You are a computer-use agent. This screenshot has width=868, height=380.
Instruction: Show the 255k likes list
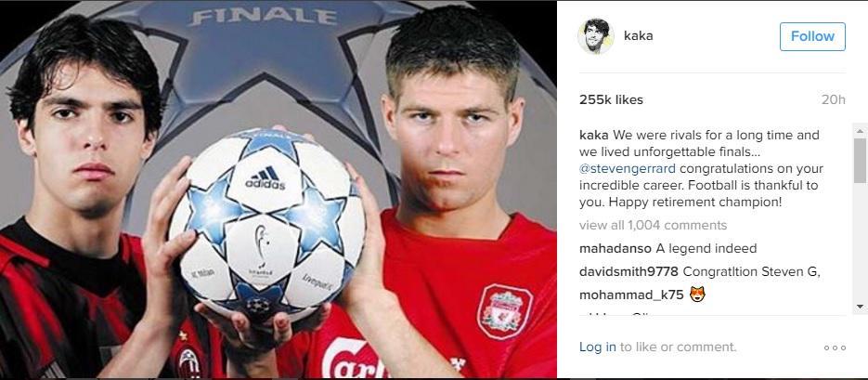pos(611,100)
